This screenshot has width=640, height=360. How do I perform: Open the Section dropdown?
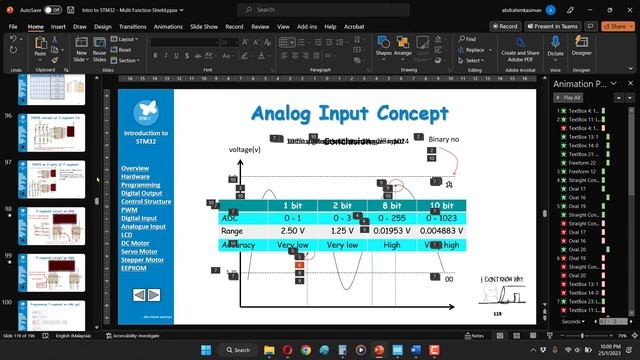[125, 60]
